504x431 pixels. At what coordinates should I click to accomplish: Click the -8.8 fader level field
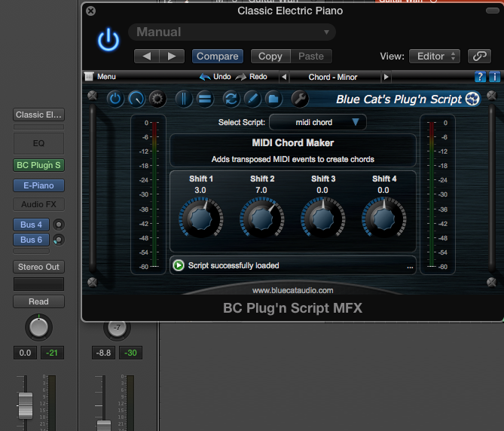tap(103, 353)
